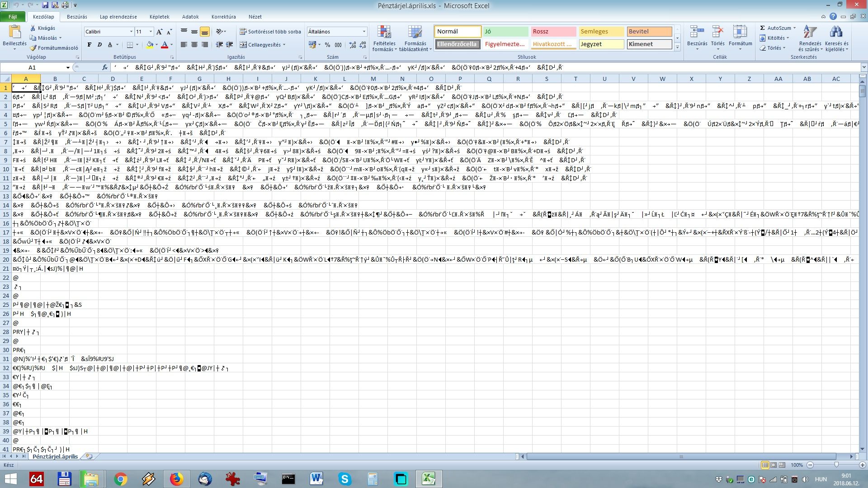Open the Calibri font name dropdown
The height and width of the screenshot is (488, 868).
coord(131,32)
